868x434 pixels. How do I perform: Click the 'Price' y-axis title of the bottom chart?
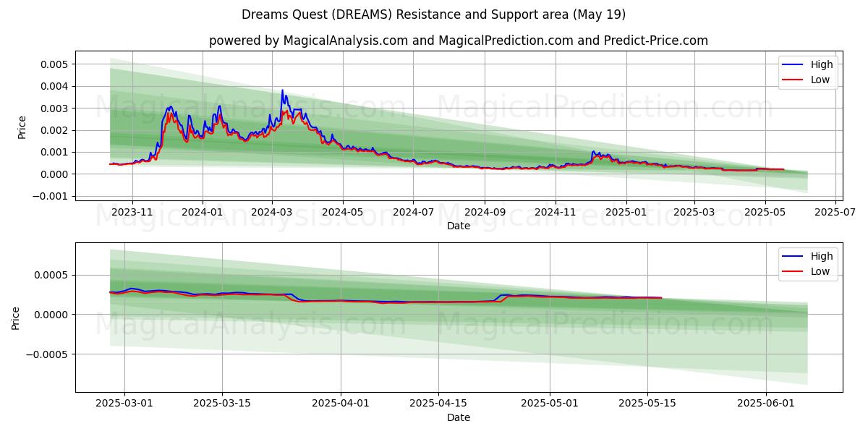16,318
